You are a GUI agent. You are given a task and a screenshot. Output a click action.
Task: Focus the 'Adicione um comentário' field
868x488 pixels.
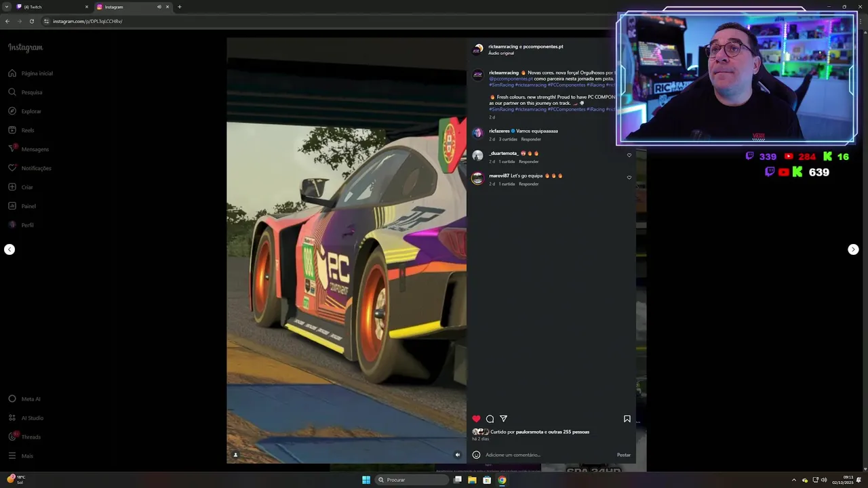549,455
